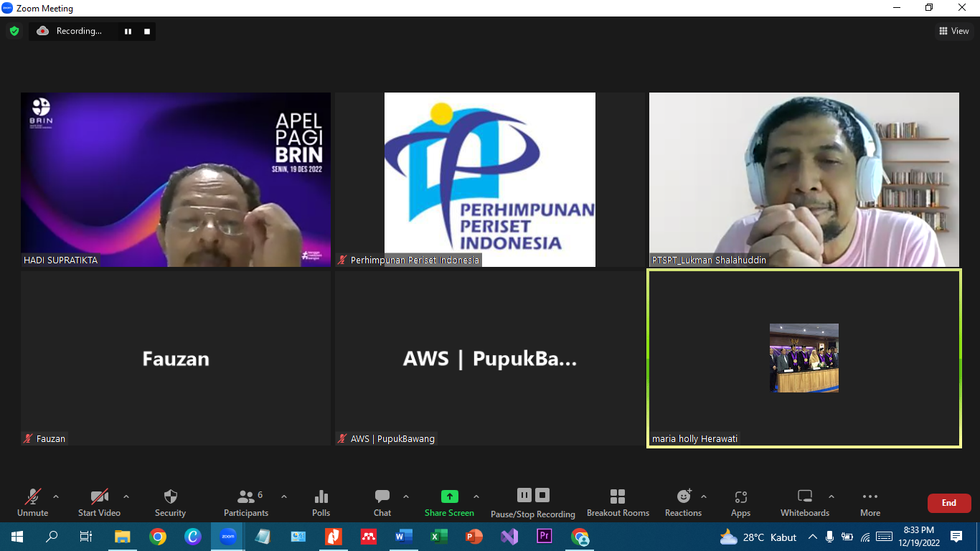The image size is (980, 551).
Task: Open Task View on taskbar
Action: click(86, 537)
